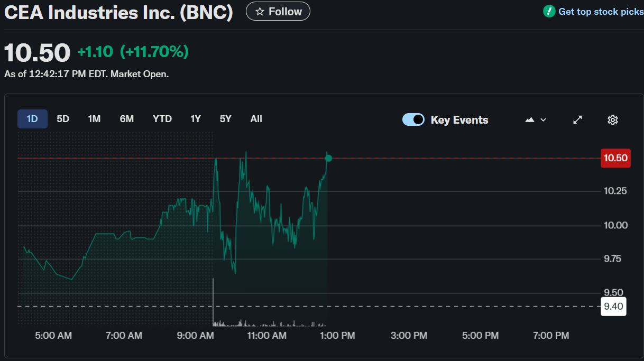Show the 5Y price history

click(226, 119)
